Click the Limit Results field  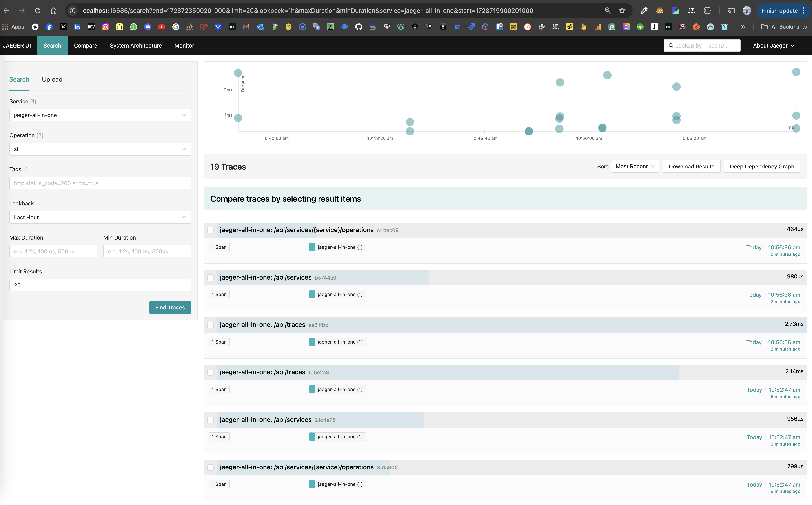point(100,285)
